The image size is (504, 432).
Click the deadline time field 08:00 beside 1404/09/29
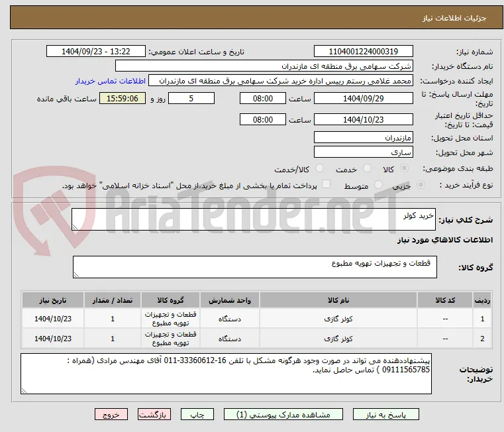(x=263, y=98)
